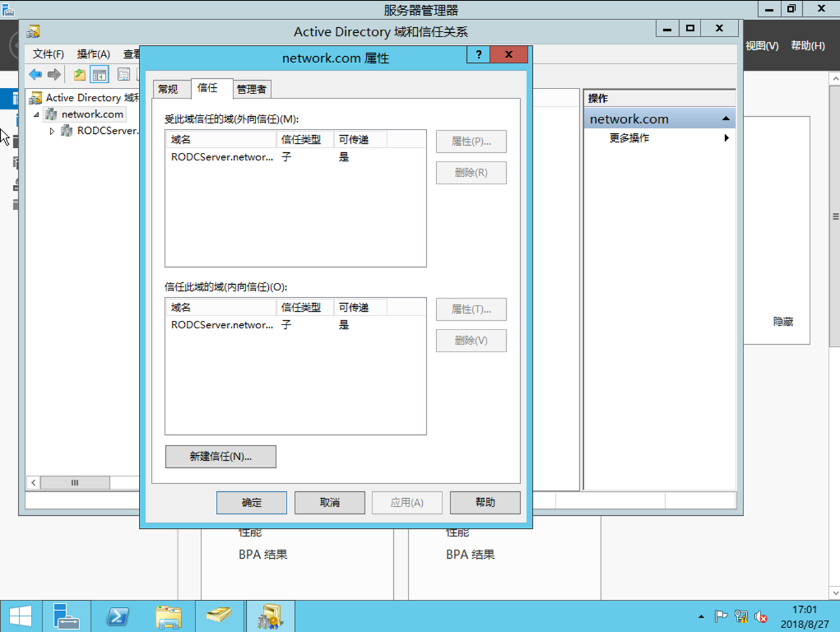Click the forward arrow in the AD toolbar
The height and width of the screenshot is (632, 840).
point(54,75)
